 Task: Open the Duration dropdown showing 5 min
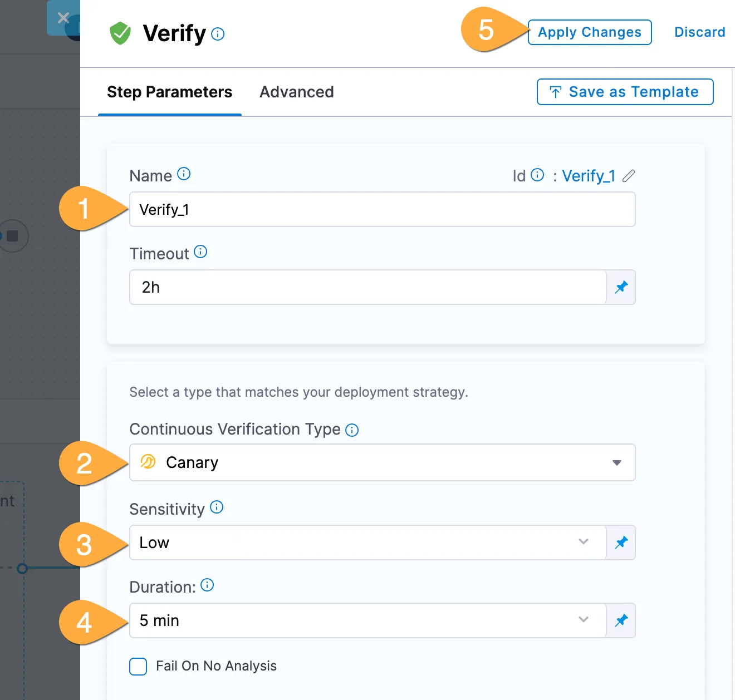pos(367,620)
